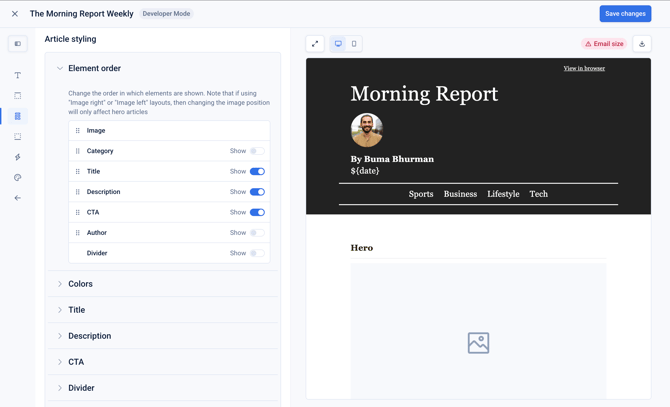Save changes to the newsletter
This screenshot has height=407, width=670.
tap(625, 14)
